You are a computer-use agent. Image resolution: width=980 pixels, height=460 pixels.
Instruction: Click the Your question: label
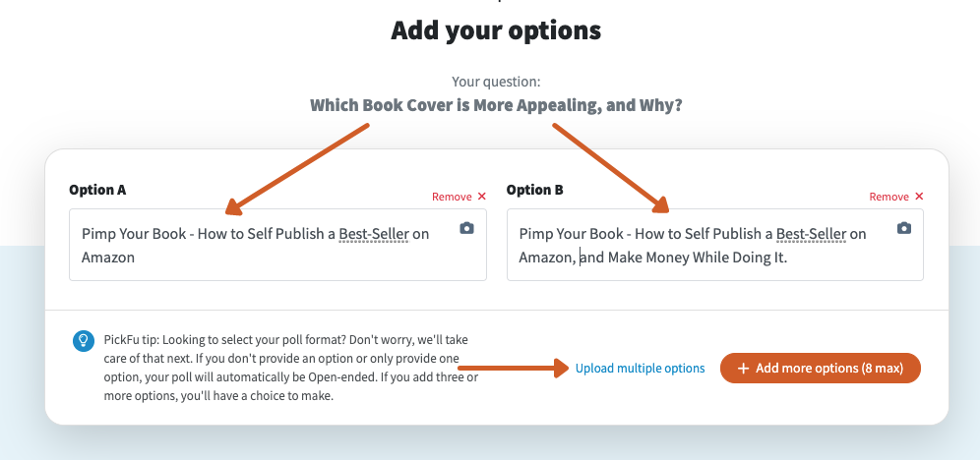496,82
